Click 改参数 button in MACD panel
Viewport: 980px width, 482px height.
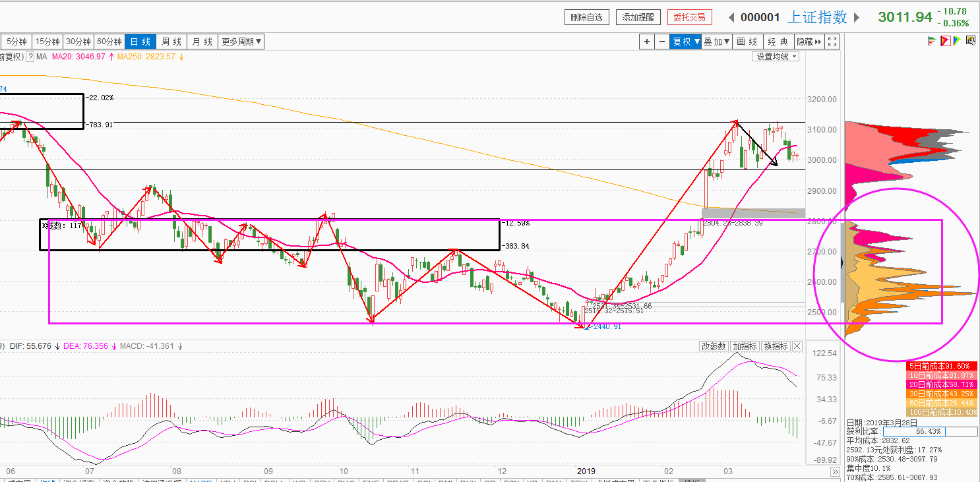[x=714, y=346]
